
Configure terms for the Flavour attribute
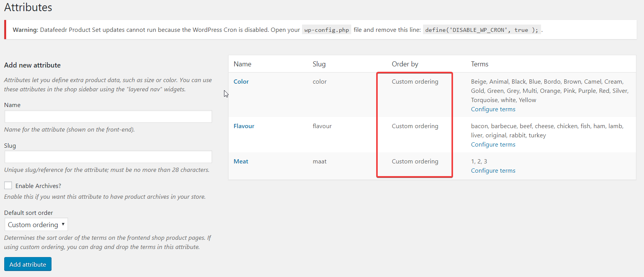click(493, 145)
